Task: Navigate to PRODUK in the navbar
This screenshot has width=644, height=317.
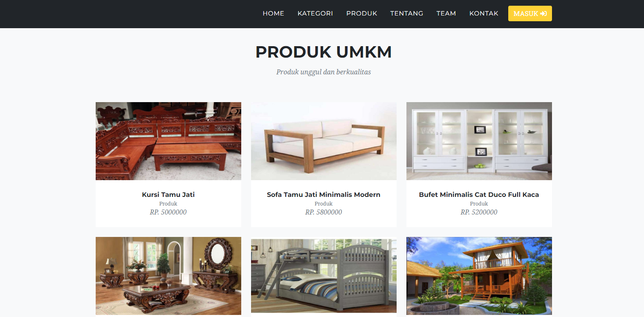Action: coord(362,13)
